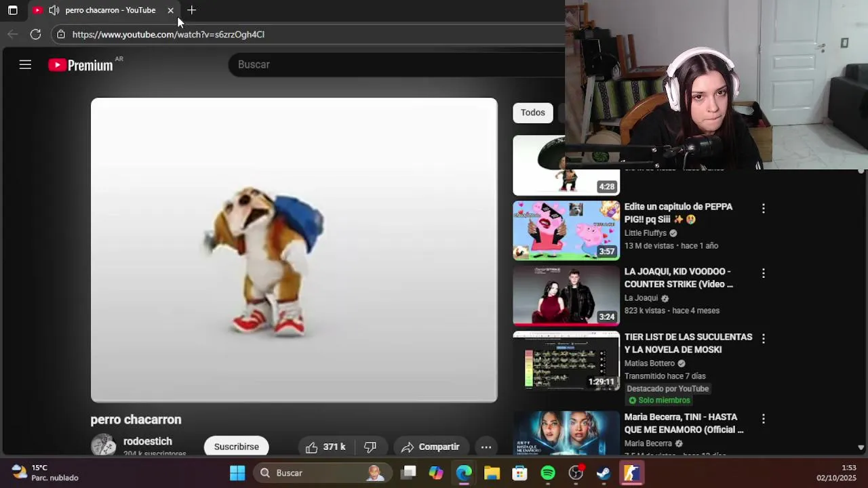The image size is (868, 488).
Task: Open the Peppa Pig video thumbnail
Action: click(x=566, y=230)
